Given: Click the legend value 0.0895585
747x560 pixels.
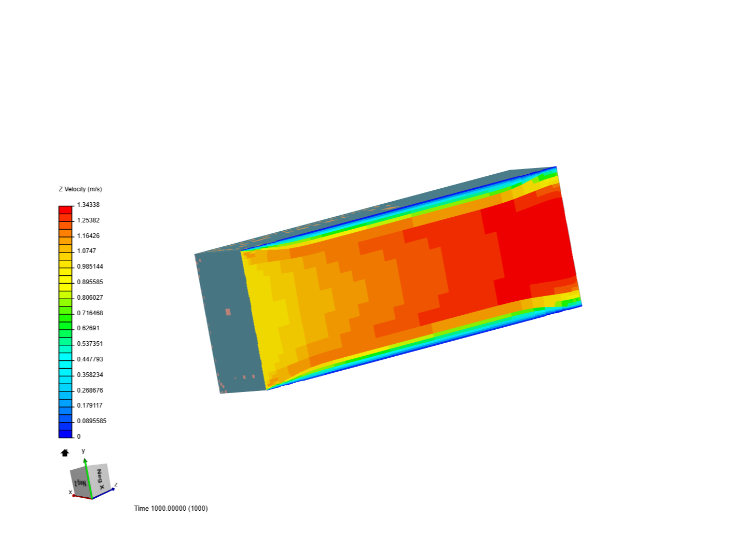Looking at the screenshot, I should click(x=92, y=421).
